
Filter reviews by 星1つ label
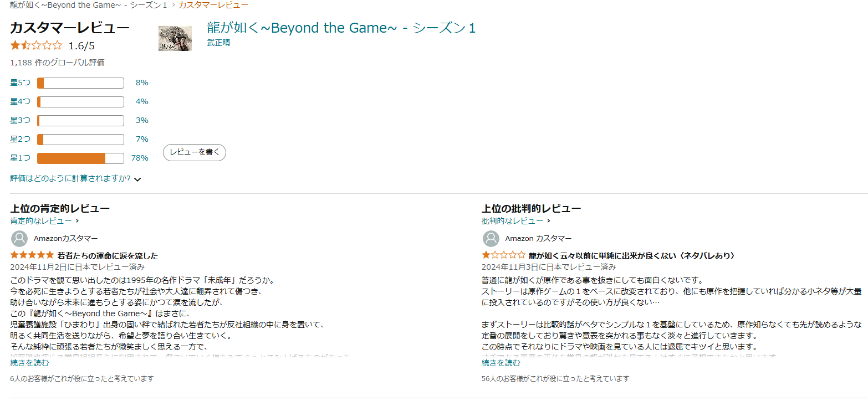point(21,158)
